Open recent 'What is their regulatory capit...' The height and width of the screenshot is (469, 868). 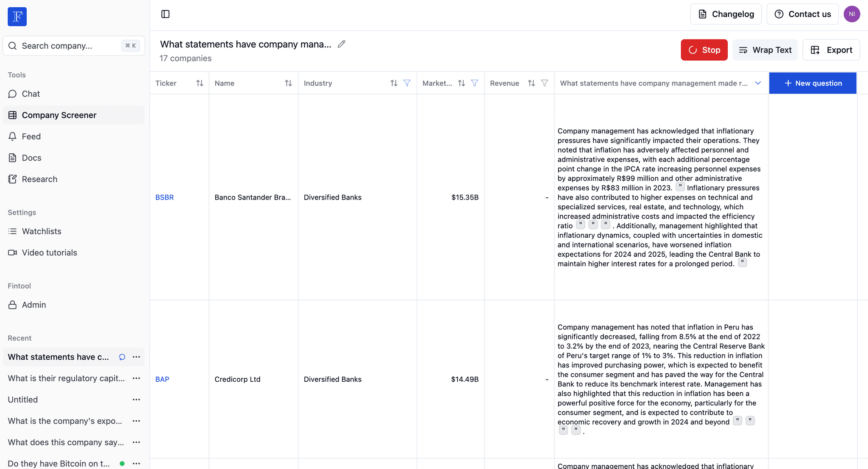click(67, 378)
